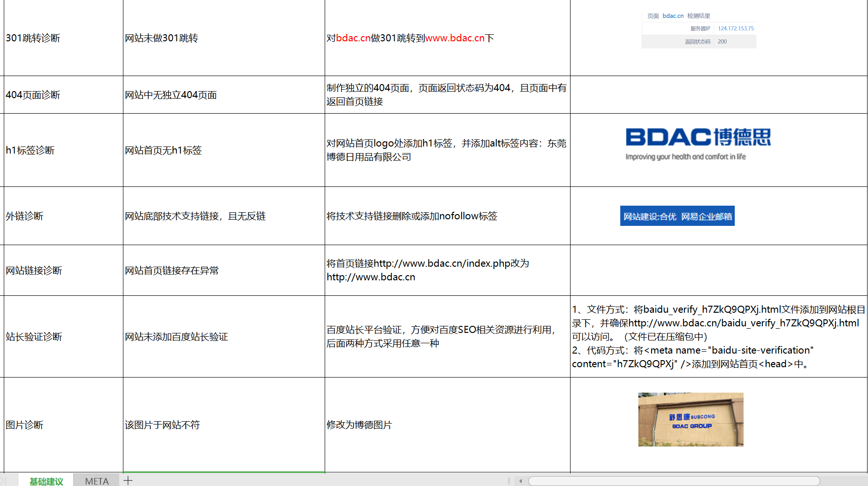
Task: Click the 网站未添加百度站长验证 cell
Action: [x=223, y=337]
